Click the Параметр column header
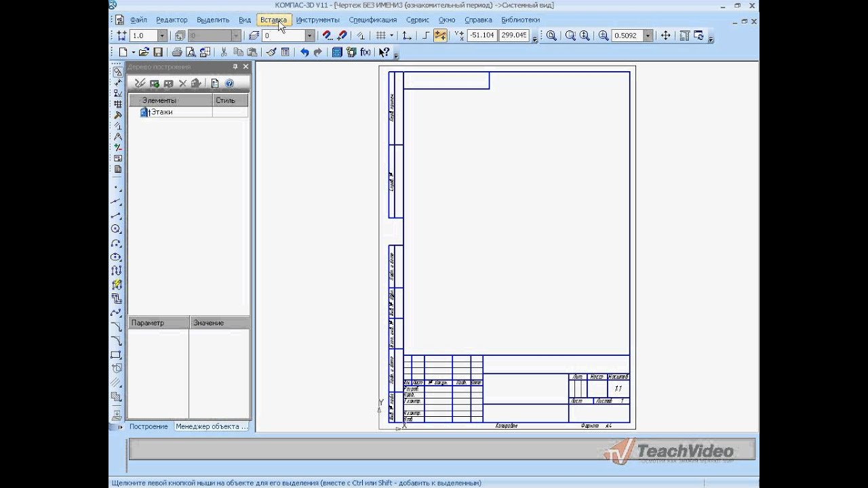 pos(159,323)
